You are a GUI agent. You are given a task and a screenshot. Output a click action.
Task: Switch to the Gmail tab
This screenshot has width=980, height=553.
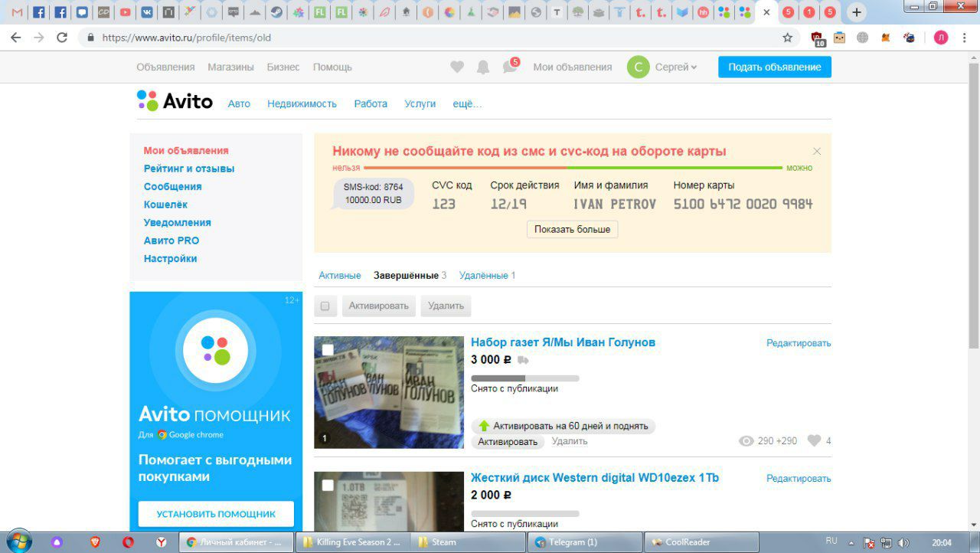[18, 12]
